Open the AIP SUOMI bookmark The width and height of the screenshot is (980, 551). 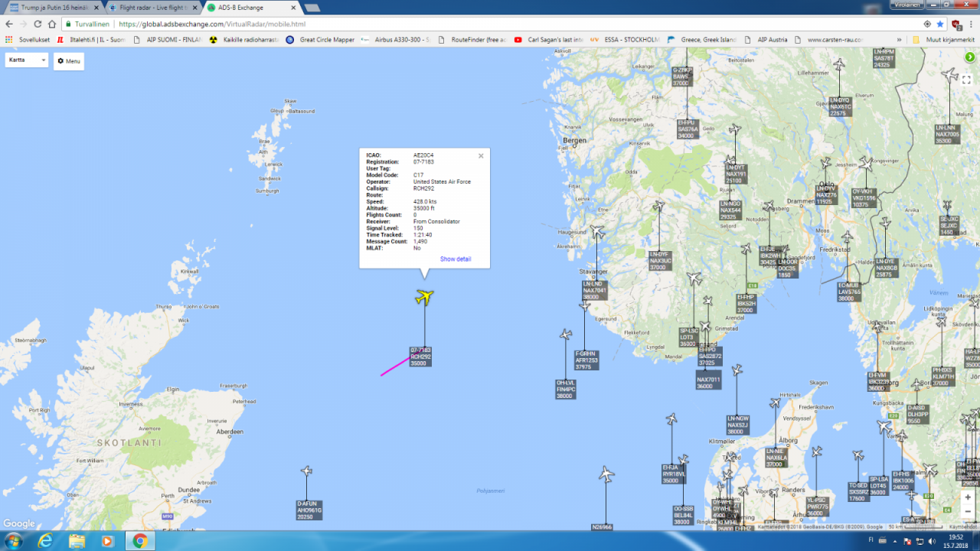pyautogui.click(x=166, y=40)
